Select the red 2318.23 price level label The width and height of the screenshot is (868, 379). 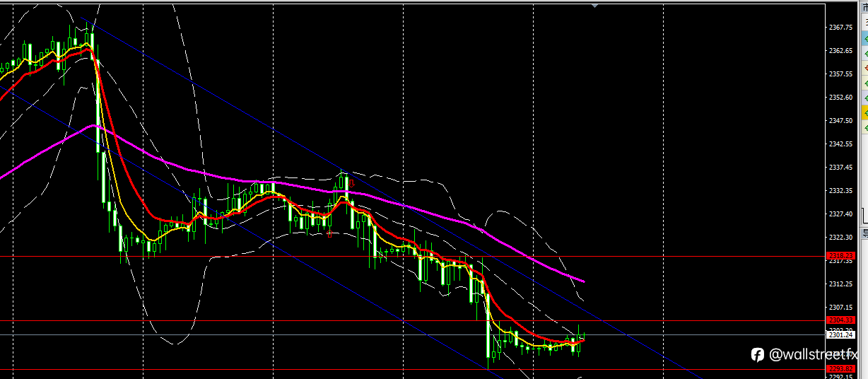click(x=841, y=256)
